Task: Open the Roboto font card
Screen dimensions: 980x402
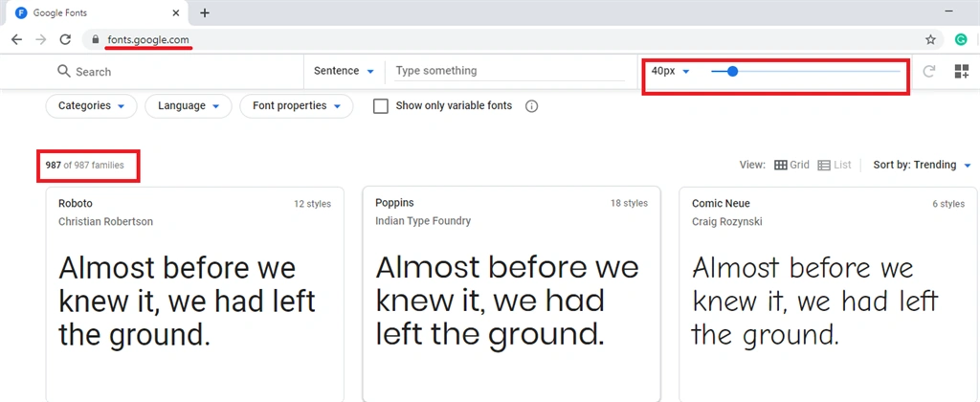Action: [194, 294]
